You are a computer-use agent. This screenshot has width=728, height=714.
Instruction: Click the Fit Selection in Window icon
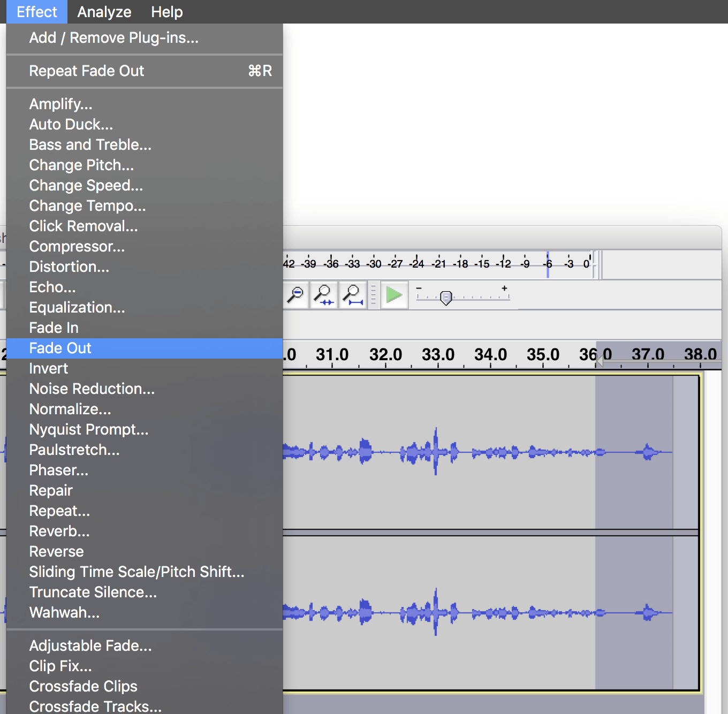click(x=324, y=295)
